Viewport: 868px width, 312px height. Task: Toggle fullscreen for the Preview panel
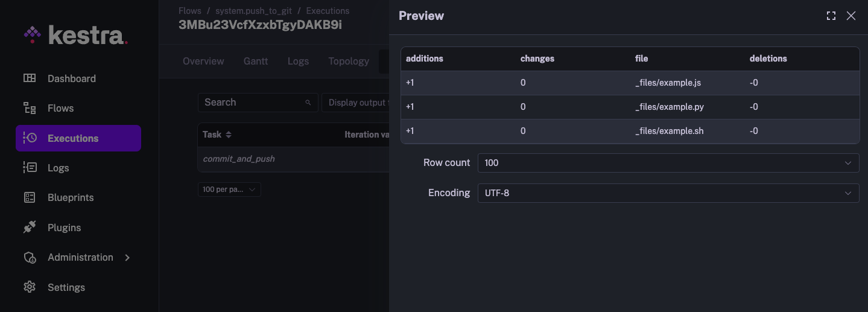point(831,16)
